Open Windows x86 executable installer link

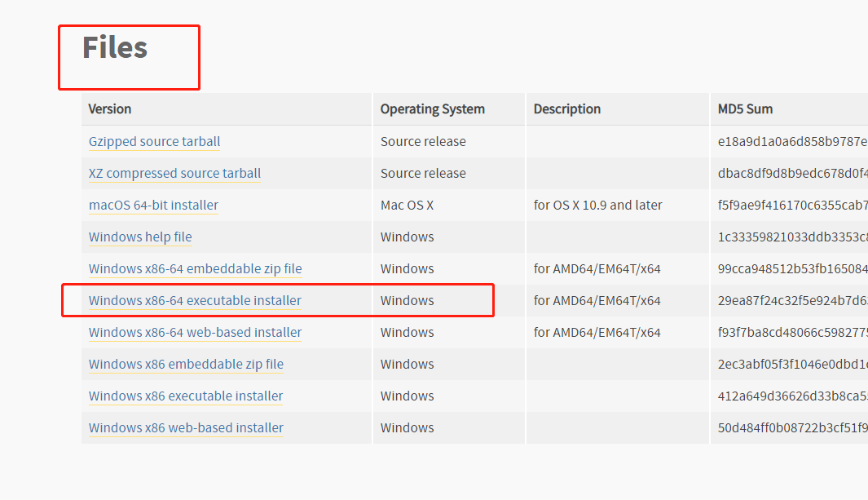186,396
